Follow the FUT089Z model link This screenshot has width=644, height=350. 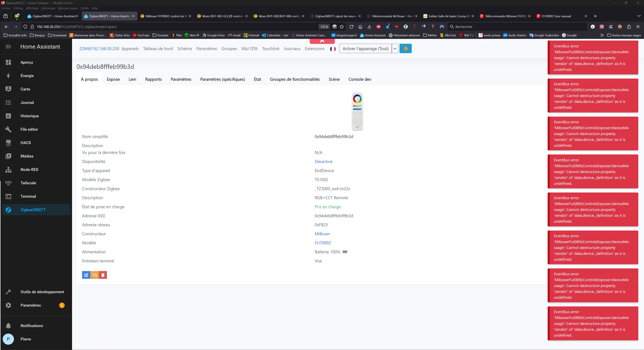(x=323, y=243)
